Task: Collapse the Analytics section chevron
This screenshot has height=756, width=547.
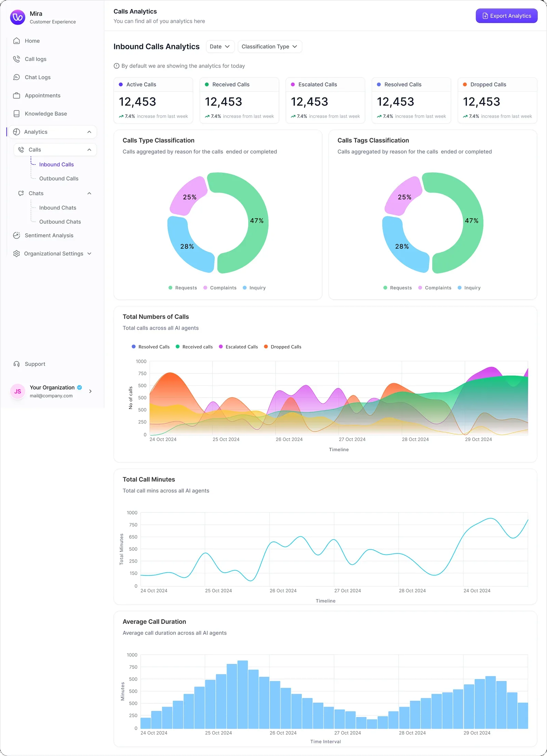Action: 89,132
